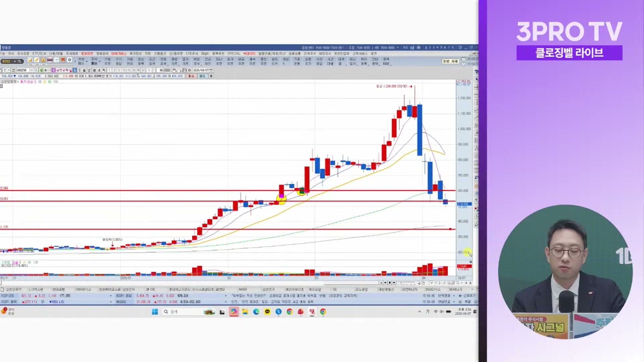The image size is (644, 362).
Task: Click the red 매수 buy button
Action: click(x=191, y=76)
